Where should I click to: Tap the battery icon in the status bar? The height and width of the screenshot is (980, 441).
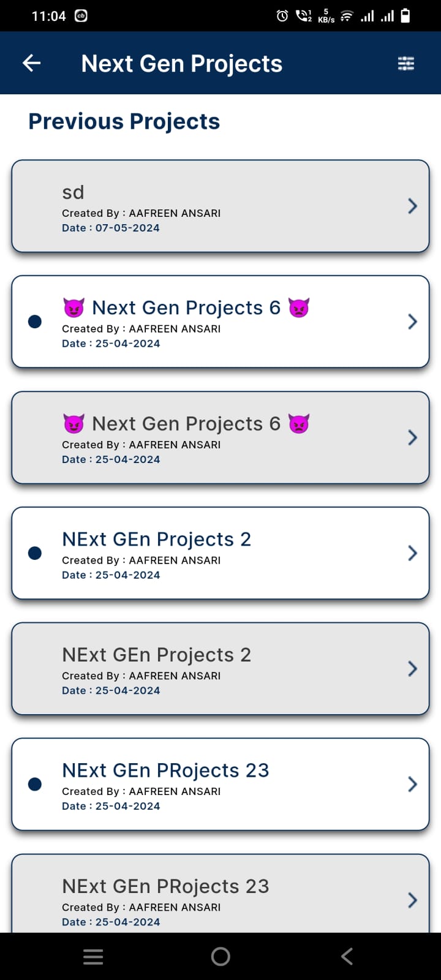pyautogui.click(x=405, y=16)
